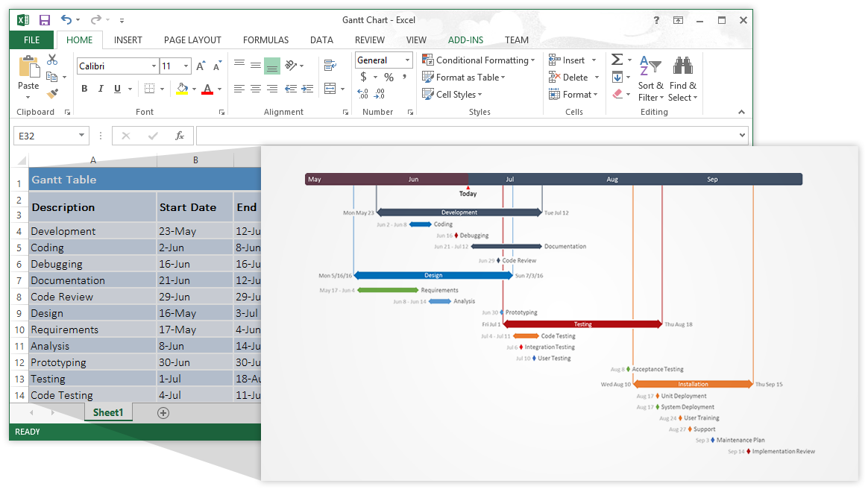Click the Undo arrow icon
Screen dimensions: 868x498
pos(66,20)
